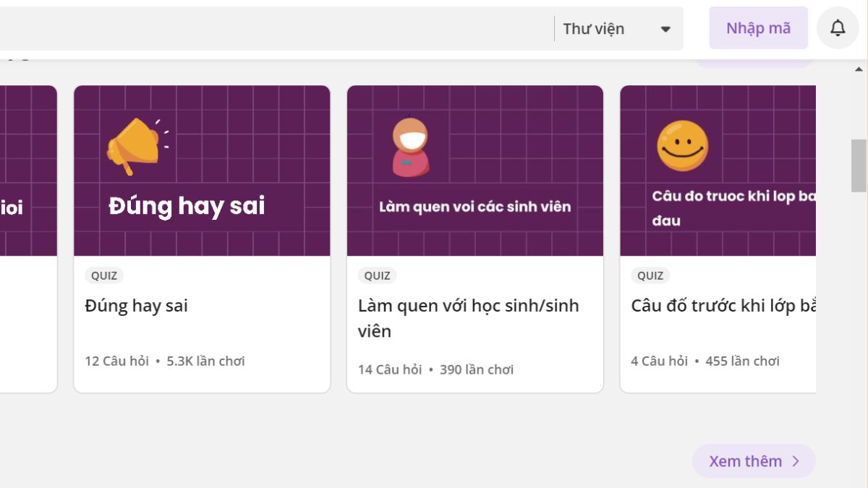Click the notification bell icon
Screen dimensions: 868x488
tap(838, 28)
